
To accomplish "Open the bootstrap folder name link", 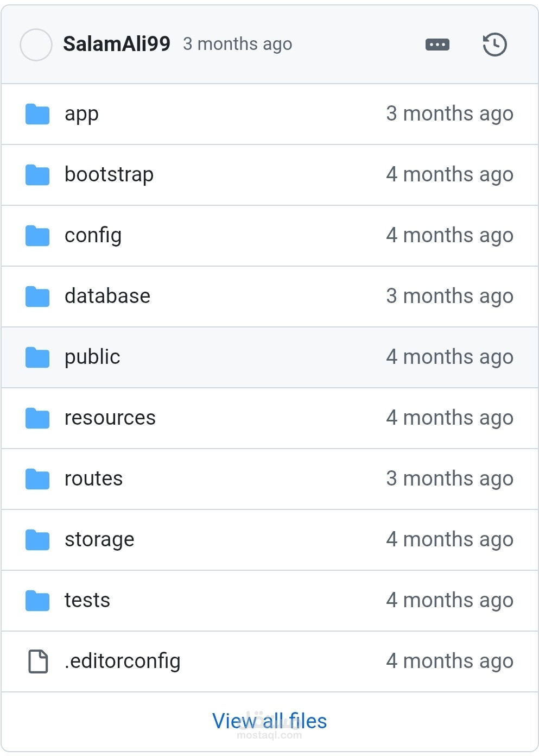I will [109, 174].
